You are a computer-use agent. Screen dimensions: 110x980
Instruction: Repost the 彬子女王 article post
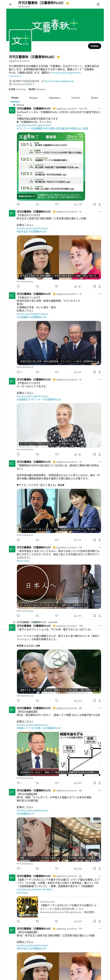(x=37, y=286)
